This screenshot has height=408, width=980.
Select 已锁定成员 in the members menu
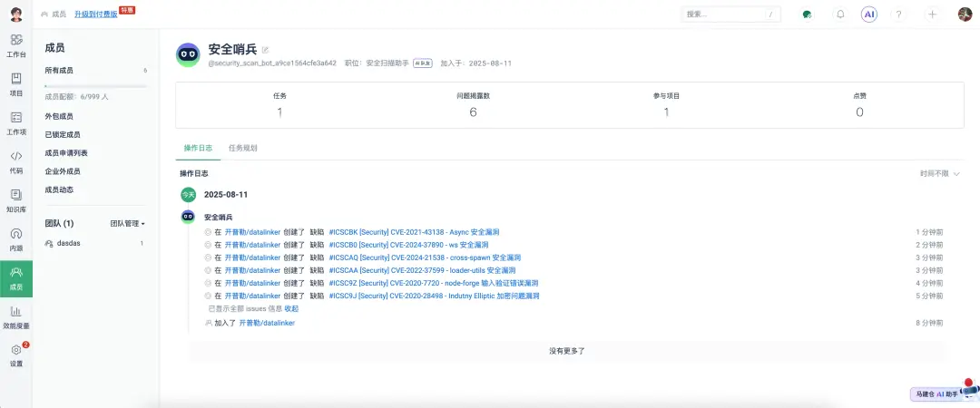pos(63,134)
